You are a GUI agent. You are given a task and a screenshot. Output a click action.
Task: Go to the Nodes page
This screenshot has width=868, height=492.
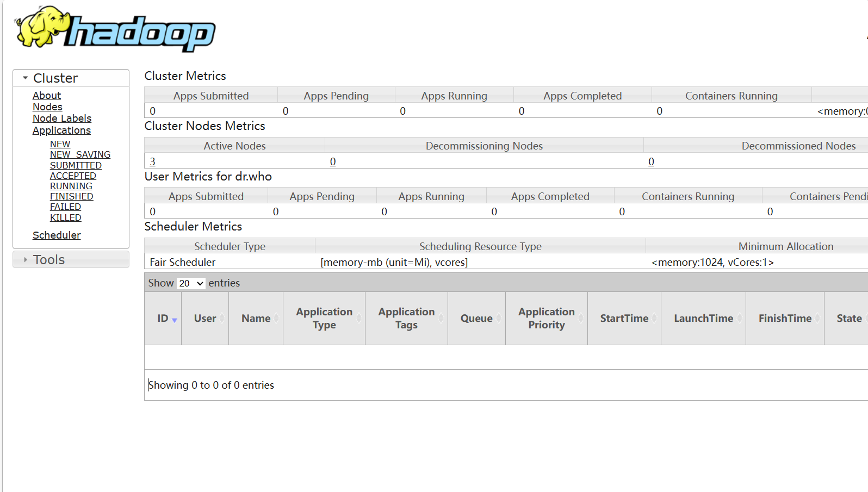coord(47,107)
